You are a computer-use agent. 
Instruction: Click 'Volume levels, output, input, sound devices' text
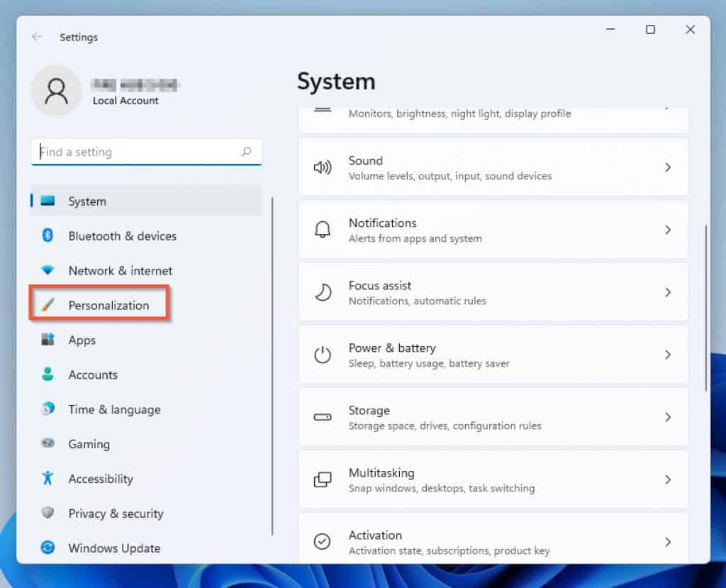pyautogui.click(x=450, y=176)
